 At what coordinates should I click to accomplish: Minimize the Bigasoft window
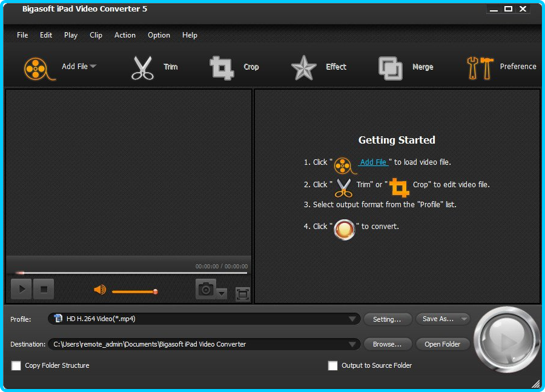click(x=494, y=9)
